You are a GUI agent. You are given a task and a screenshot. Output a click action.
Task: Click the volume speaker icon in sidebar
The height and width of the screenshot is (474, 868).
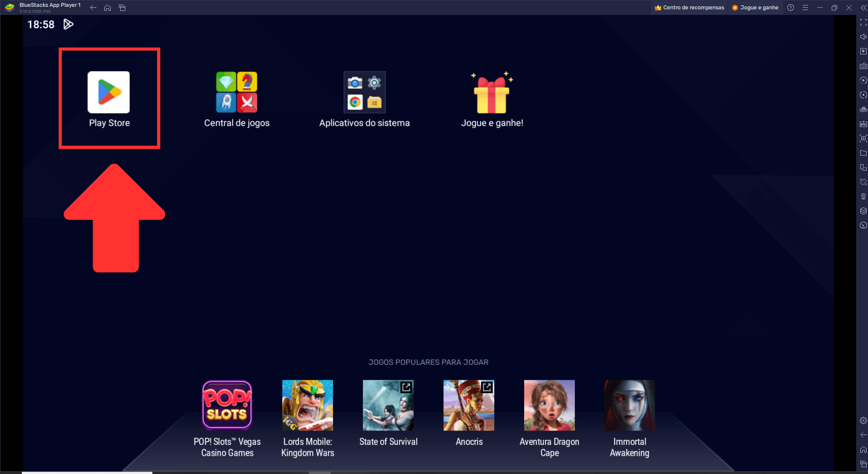pyautogui.click(x=863, y=37)
